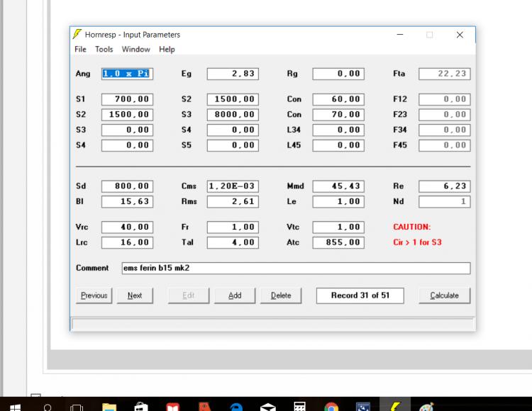532x411 pixels.
Task: Open the File menu
Action: (x=80, y=50)
